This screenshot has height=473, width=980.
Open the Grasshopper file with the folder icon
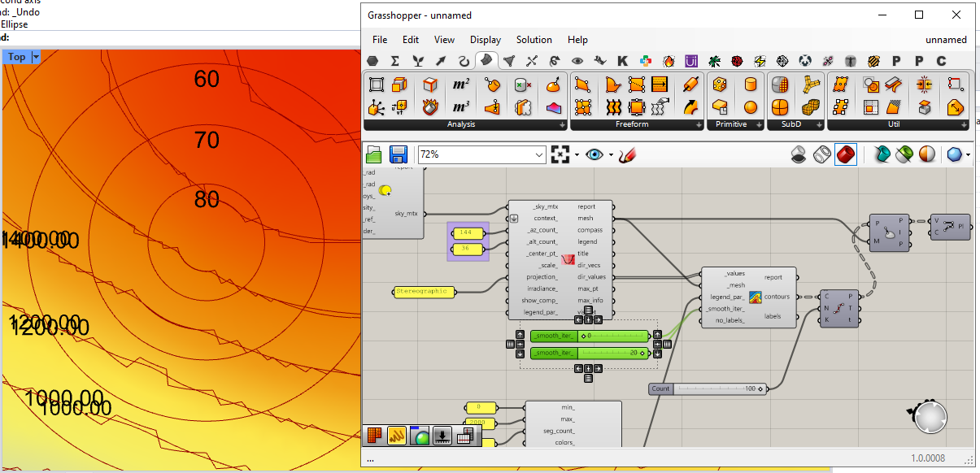pyautogui.click(x=374, y=154)
